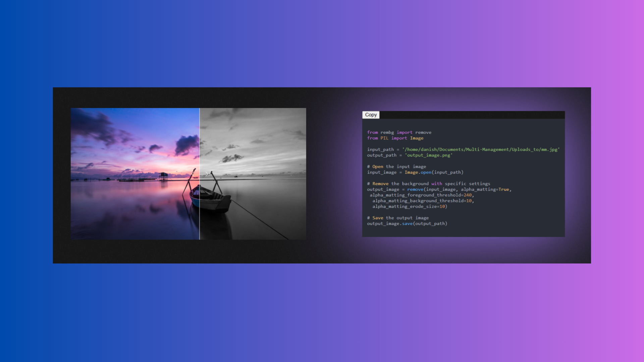Click the grayscale half of the comparison image
Image resolution: width=644 pixels, height=362 pixels.
(x=253, y=174)
